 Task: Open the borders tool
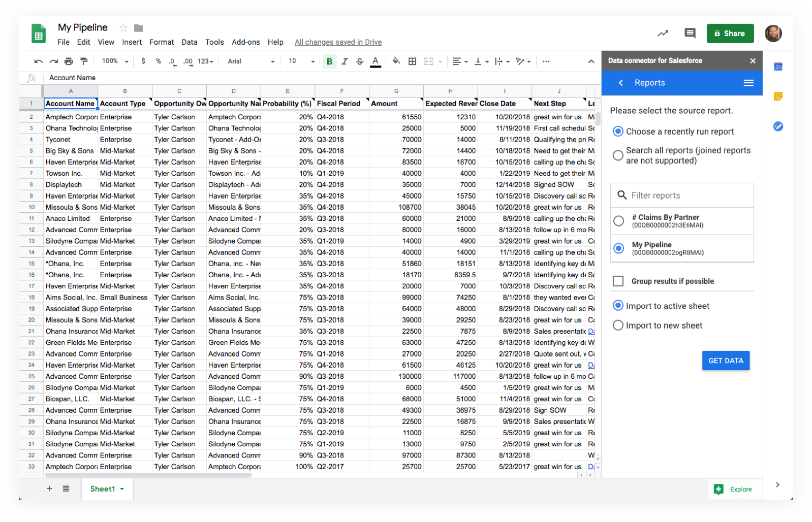(413, 61)
